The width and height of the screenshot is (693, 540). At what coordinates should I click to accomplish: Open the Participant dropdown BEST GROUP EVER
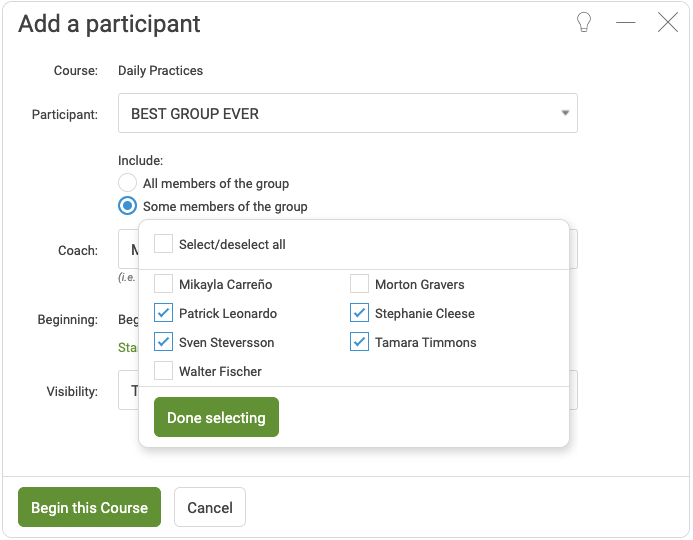(x=347, y=113)
